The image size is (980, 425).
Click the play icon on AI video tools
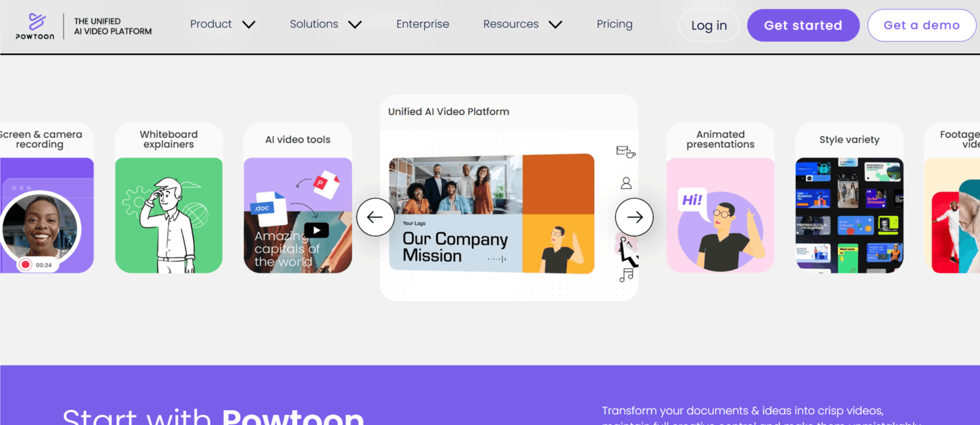click(316, 231)
